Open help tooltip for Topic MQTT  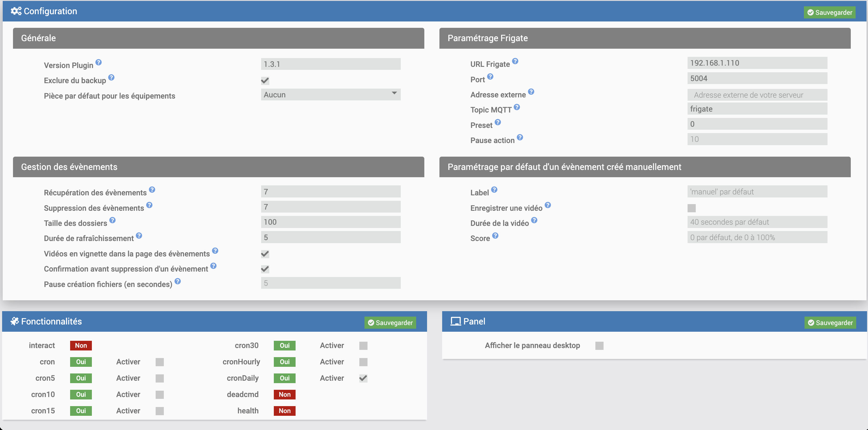point(517,107)
